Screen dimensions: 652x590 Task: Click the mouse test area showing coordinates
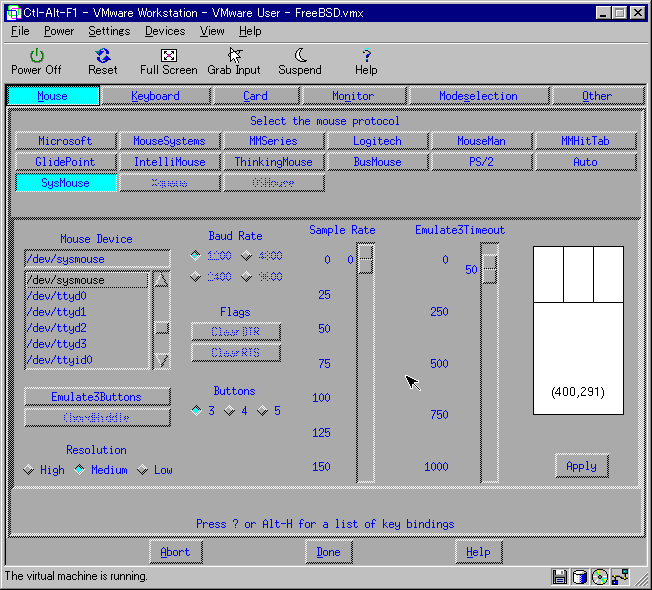[x=578, y=331]
